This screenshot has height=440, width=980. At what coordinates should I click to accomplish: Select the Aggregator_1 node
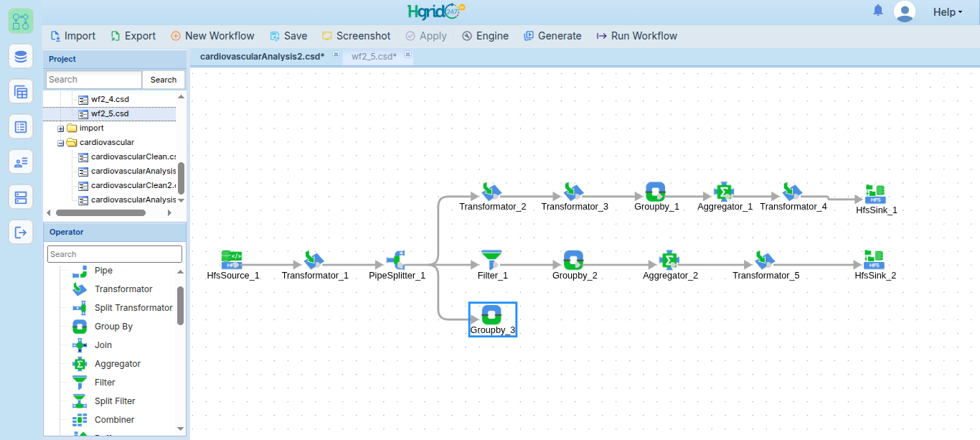coord(725,197)
